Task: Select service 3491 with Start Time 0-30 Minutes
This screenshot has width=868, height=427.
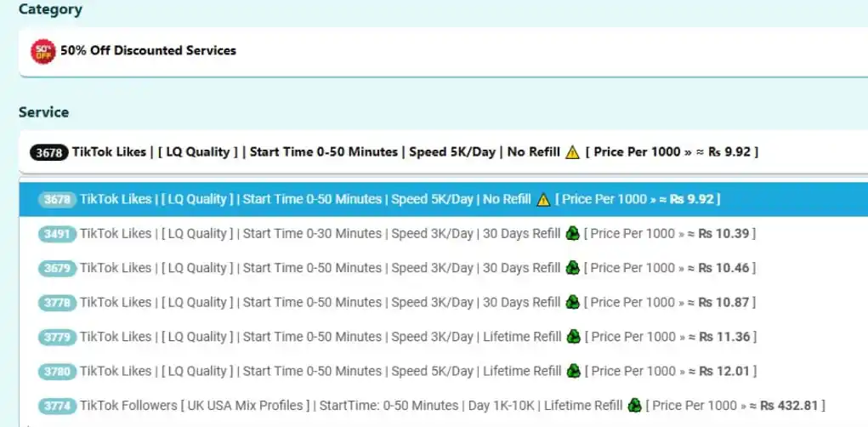Action: [x=443, y=234]
